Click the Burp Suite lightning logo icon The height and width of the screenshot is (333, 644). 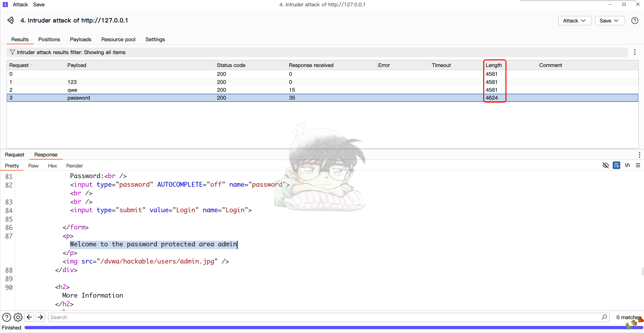[x=5, y=5]
